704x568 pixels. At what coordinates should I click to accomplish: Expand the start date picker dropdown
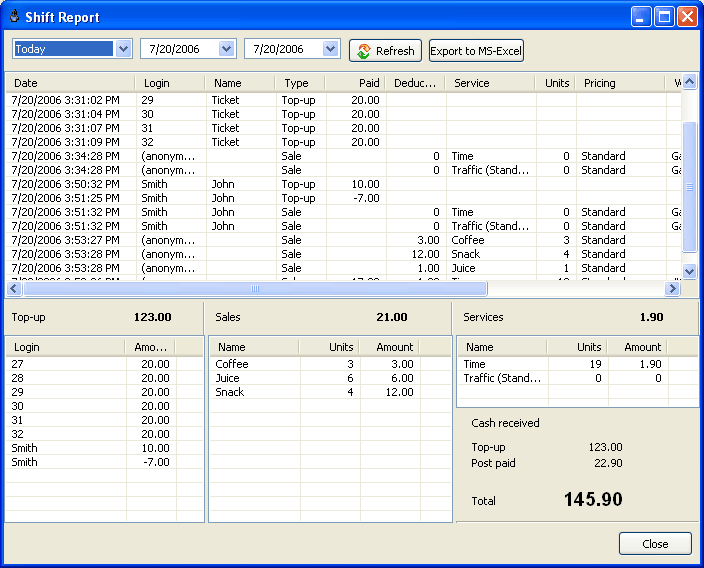coord(227,49)
